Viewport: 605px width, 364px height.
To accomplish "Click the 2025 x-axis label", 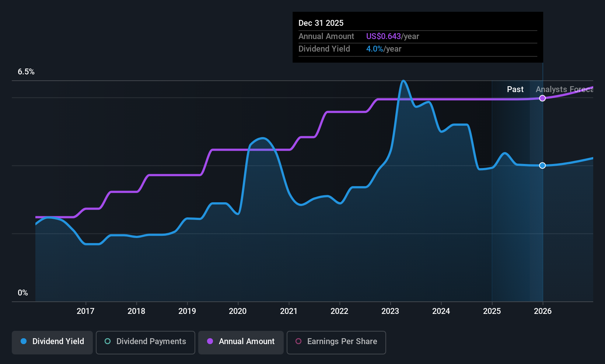I will click(x=492, y=311).
